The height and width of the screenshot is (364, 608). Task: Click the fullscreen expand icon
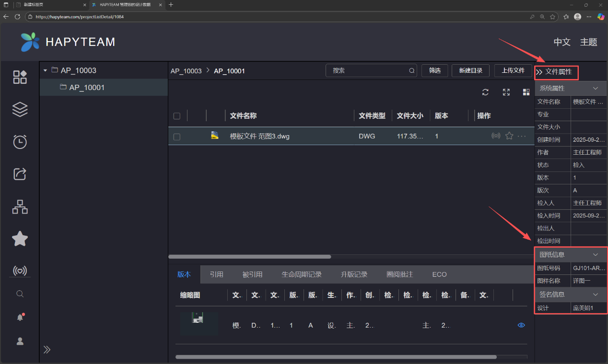point(506,92)
